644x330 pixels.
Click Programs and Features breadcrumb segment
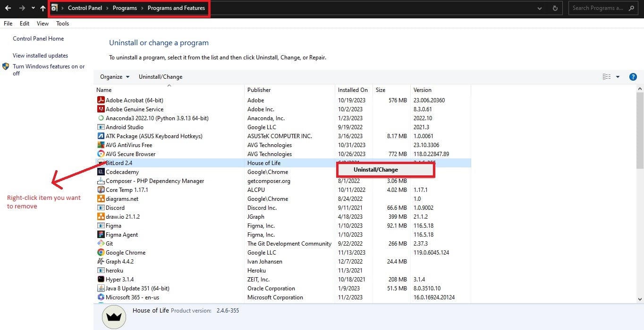coord(176,8)
